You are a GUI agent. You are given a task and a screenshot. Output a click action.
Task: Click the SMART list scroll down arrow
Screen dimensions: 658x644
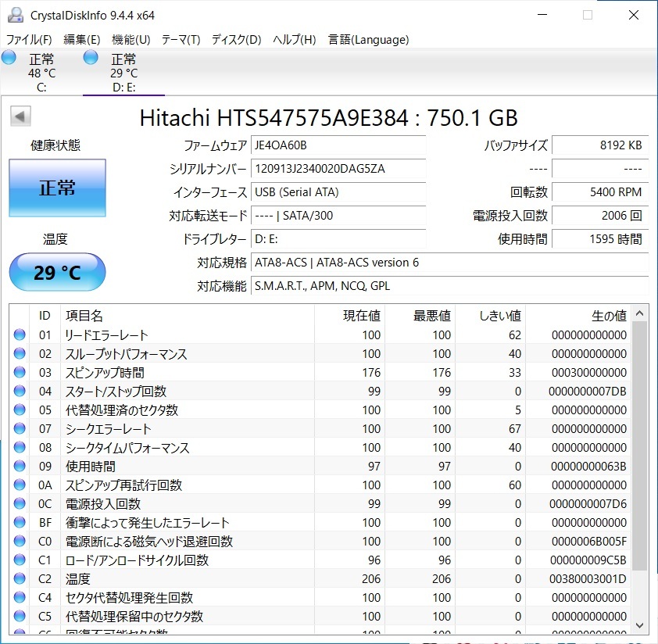(639, 625)
